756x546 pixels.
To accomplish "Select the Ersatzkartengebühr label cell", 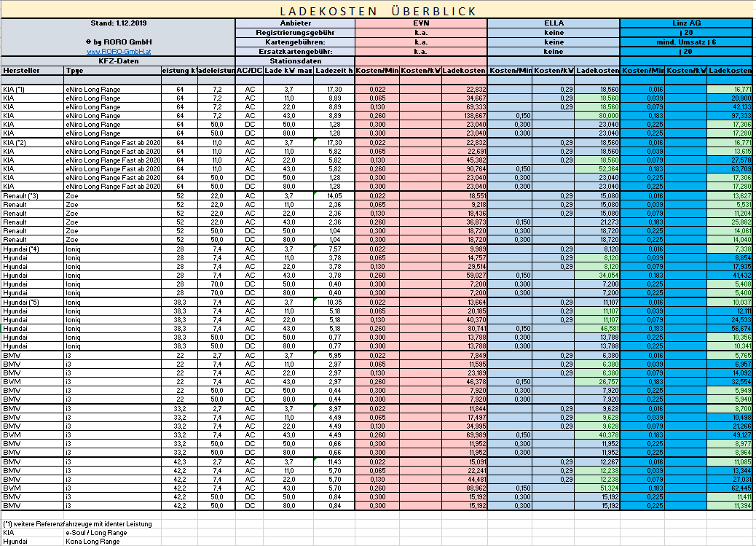I will pos(294,52).
